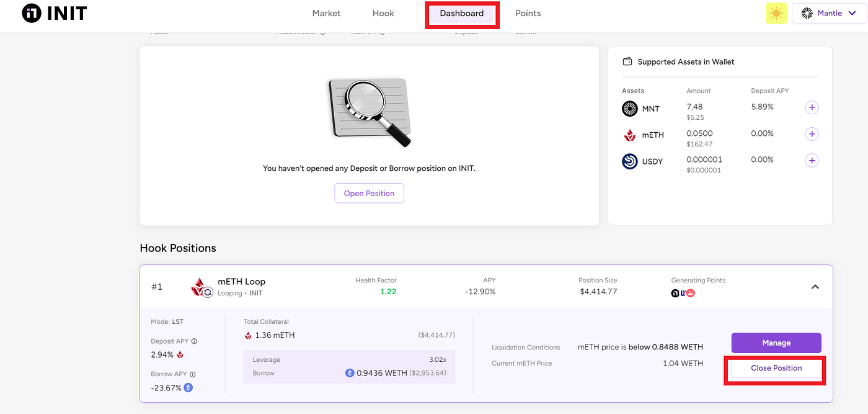
Task: Click the MNT Deposit APY 5.89%
Action: pos(762,107)
